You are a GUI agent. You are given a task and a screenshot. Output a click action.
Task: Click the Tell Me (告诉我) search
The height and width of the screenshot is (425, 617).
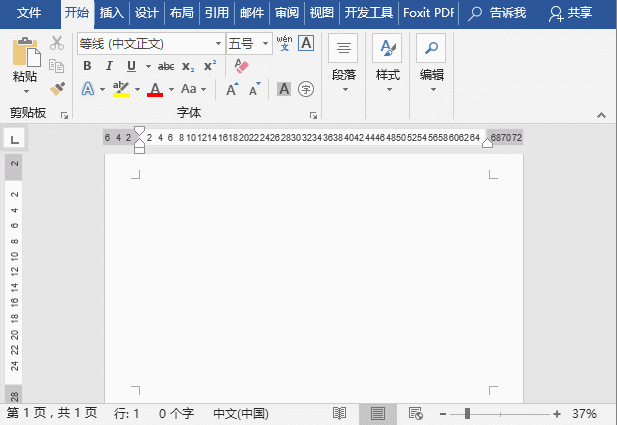(497, 13)
